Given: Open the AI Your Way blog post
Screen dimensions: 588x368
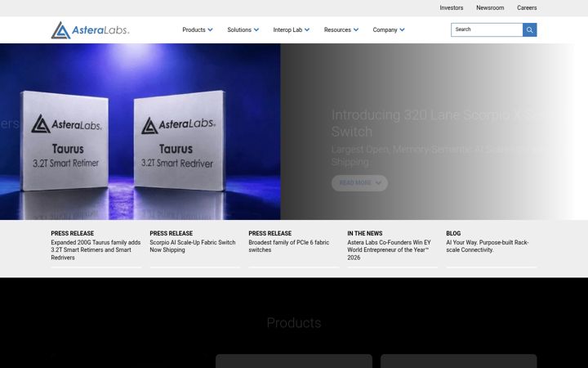Looking at the screenshot, I should tap(488, 246).
